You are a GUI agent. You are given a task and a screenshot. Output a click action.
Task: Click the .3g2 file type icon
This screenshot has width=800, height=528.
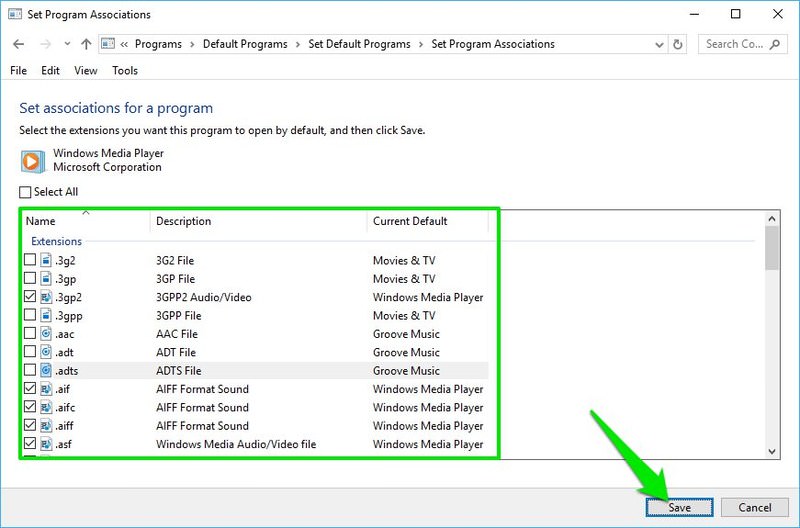(x=46, y=260)
